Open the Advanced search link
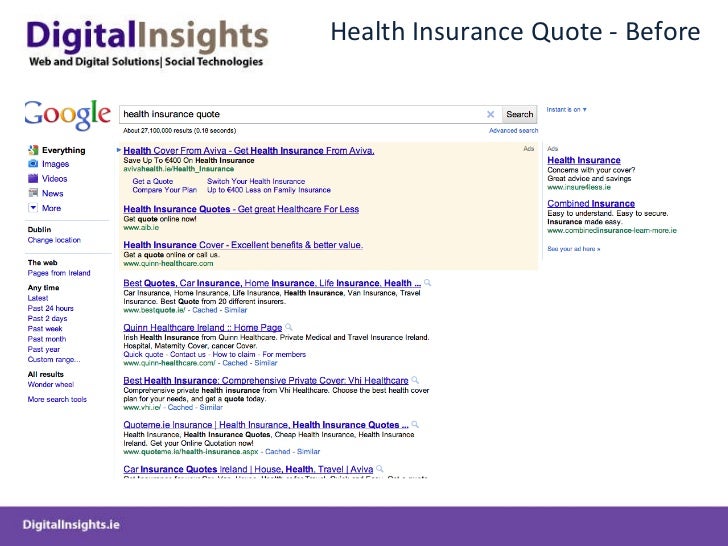Screen dimensions: 728x546 click(x=514, y=131)
